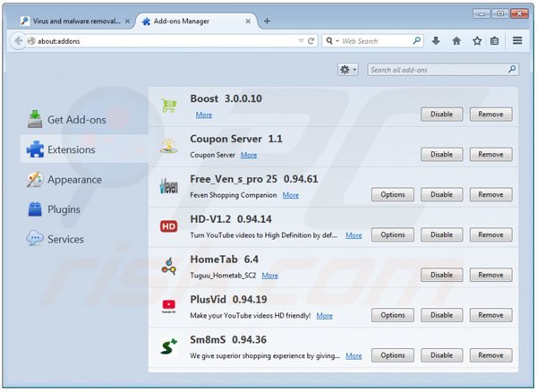Click Feven extension icon
The width and height of the screenshot is (537, 392).
[x=169, y=186]
